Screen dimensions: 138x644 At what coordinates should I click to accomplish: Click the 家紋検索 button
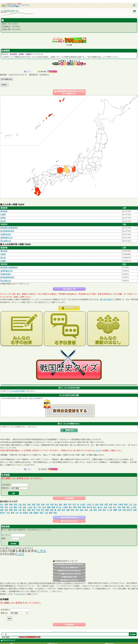click(14, 544)
